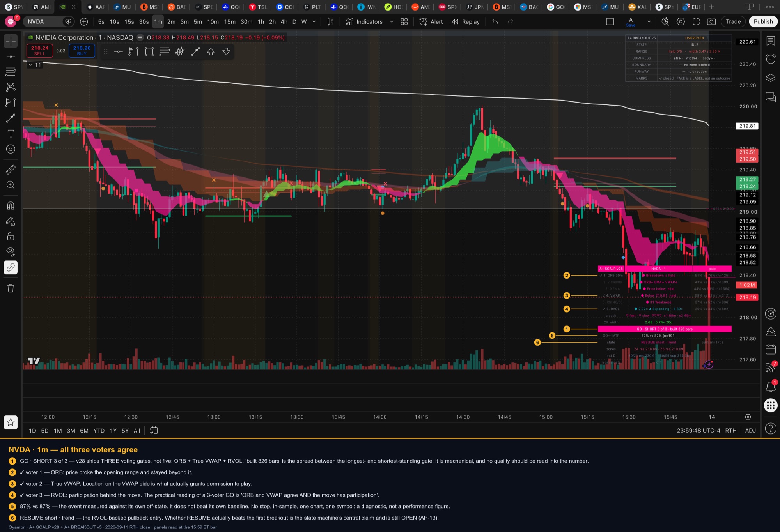Pick the horizontal line tool in floating favorites toolbar
The image size is (780, 532).
tap(118, 51)
